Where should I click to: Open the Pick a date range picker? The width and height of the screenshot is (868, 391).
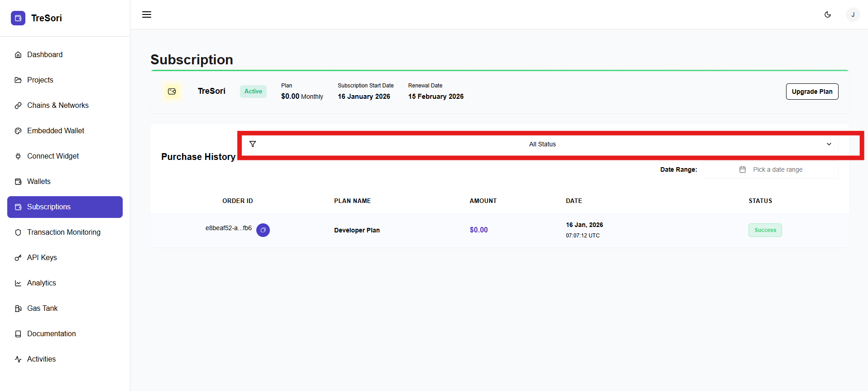coord(777,169)
